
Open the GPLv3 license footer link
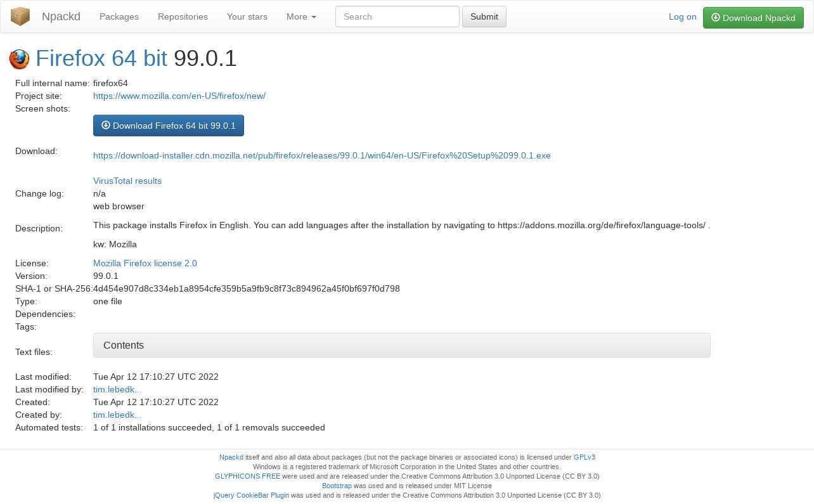coord(585,457)
